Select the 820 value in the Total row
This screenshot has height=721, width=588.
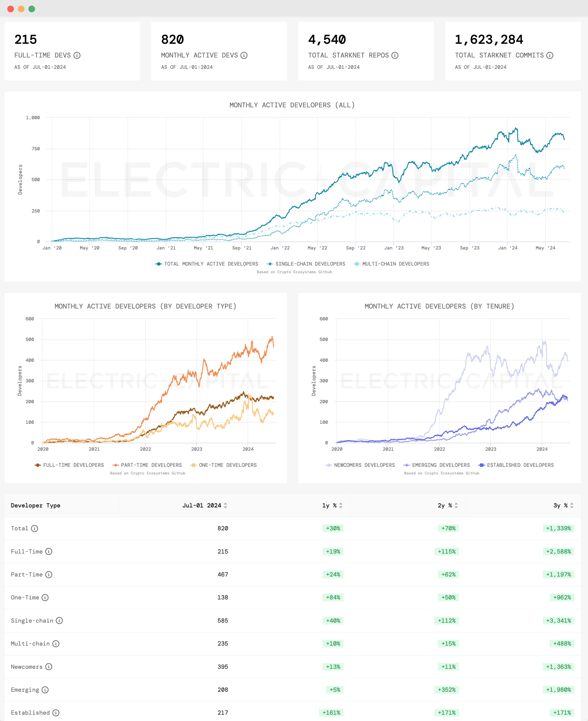pyautogui.click(x=223, y=528)
